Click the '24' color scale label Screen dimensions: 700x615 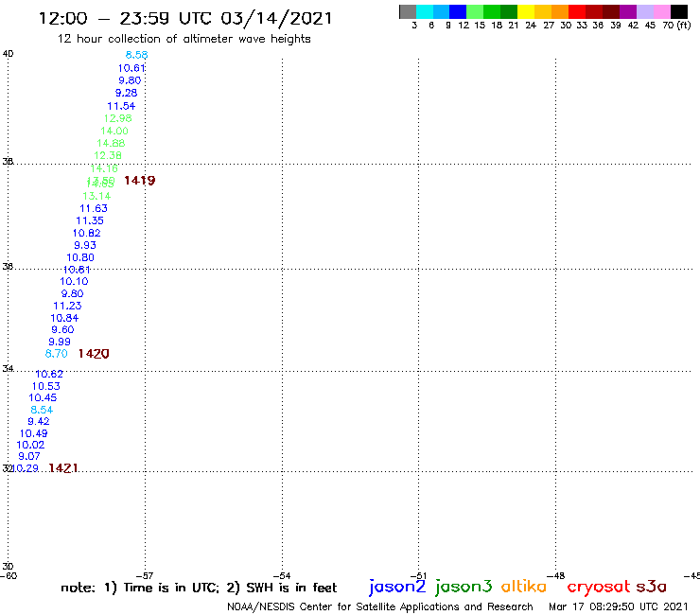coord(531,26)
